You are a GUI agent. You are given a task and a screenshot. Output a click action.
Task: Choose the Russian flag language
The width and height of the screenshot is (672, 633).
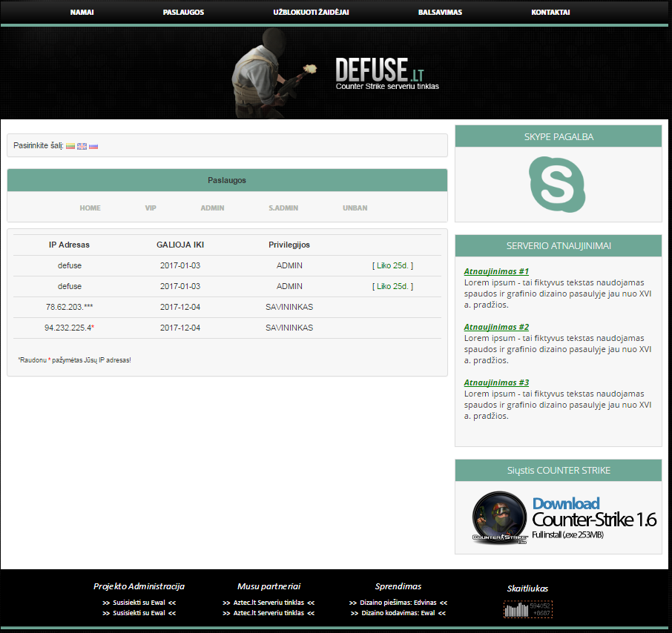[x=93, y=146]
